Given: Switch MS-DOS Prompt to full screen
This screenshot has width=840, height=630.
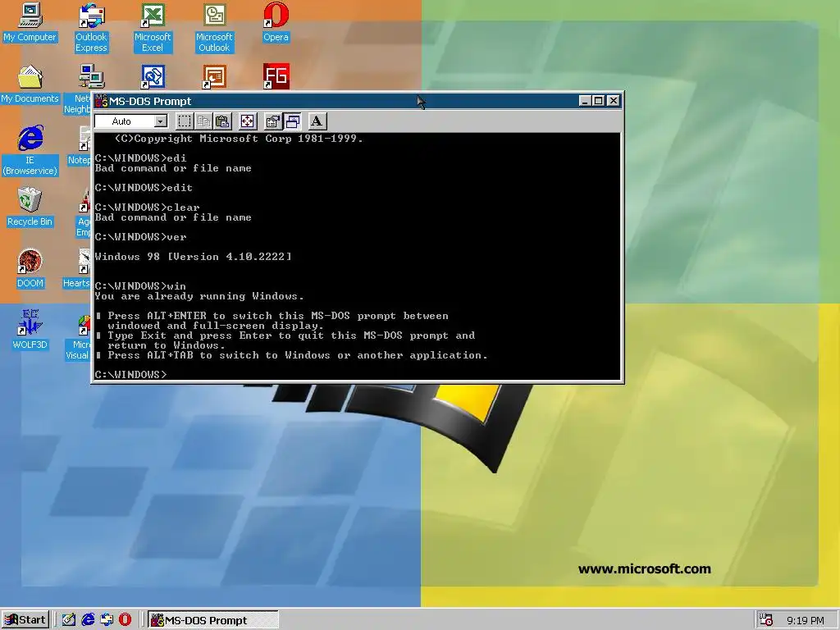Looking at the screenshot, I should [247, 121].
